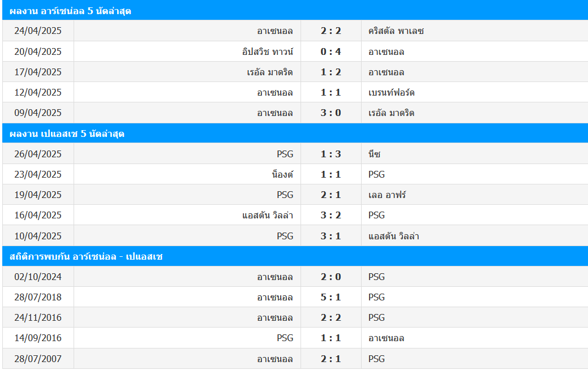
Task: Click the Real Madrid 1 : 2 score
Action: click(x=331, y=72)
